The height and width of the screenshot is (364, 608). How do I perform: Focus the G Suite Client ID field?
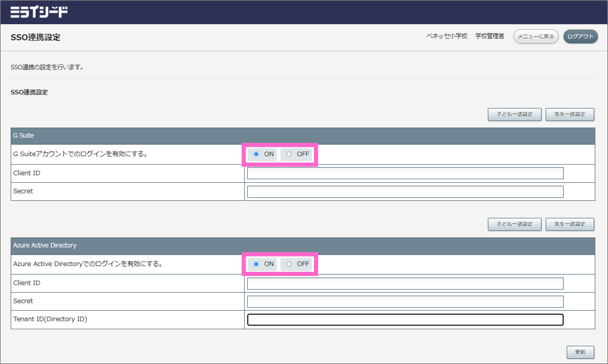point(405,173)
